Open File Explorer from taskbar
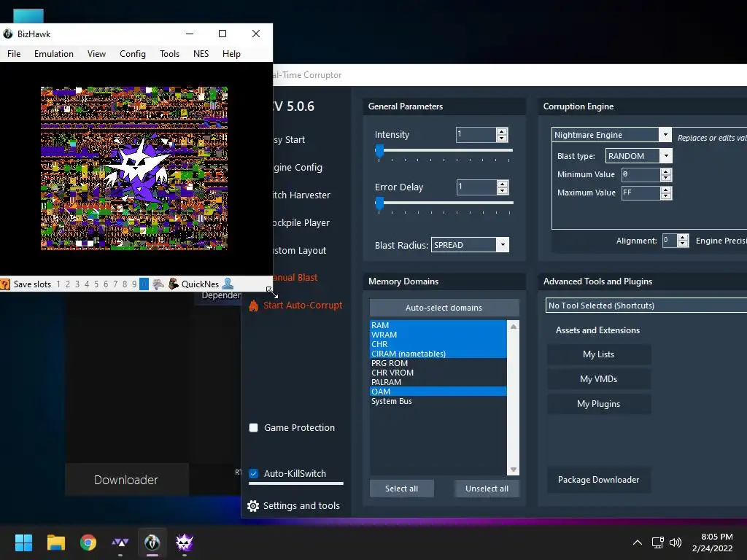 click(55, 542)
